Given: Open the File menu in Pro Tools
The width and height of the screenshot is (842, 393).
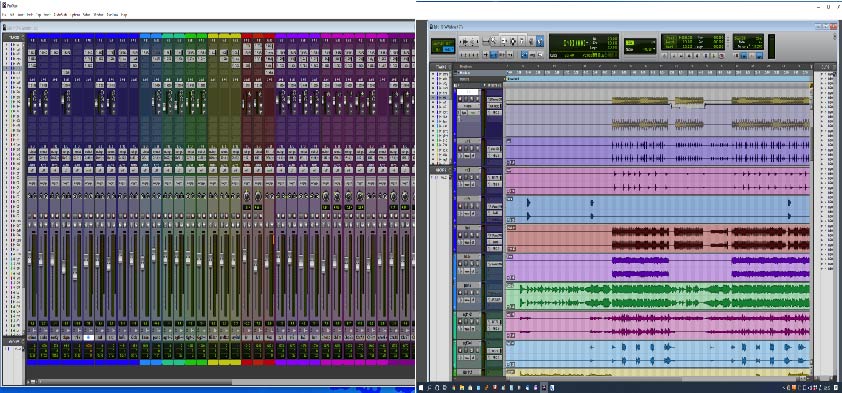Looking at the screenshot, I should (x=4, y=14).
